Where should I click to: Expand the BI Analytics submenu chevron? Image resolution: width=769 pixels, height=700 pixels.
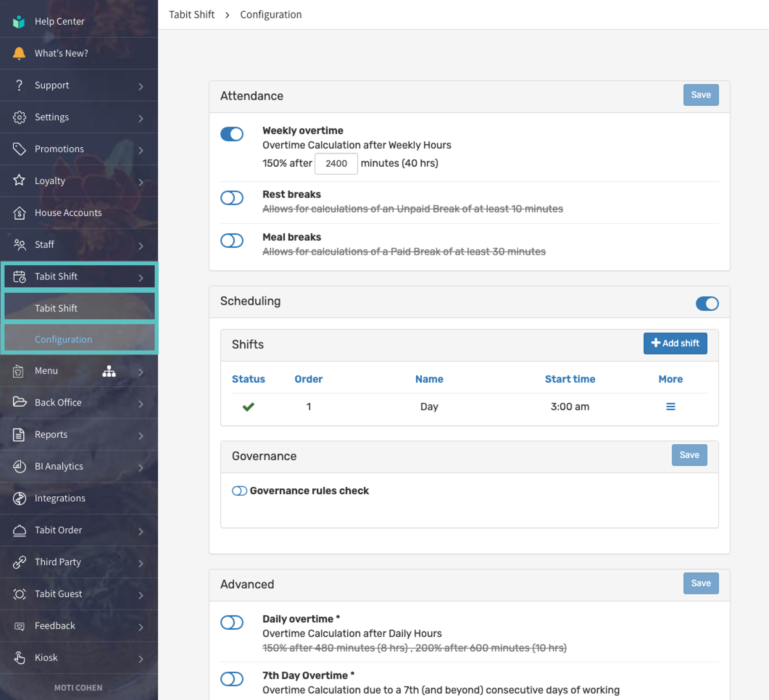pos(141,468)
